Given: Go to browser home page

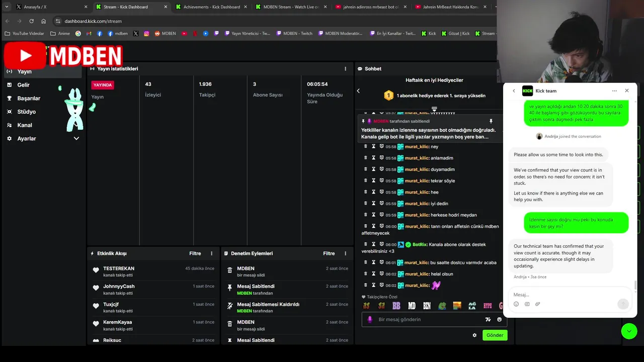Looking at the screenshot, I should 43,21.
